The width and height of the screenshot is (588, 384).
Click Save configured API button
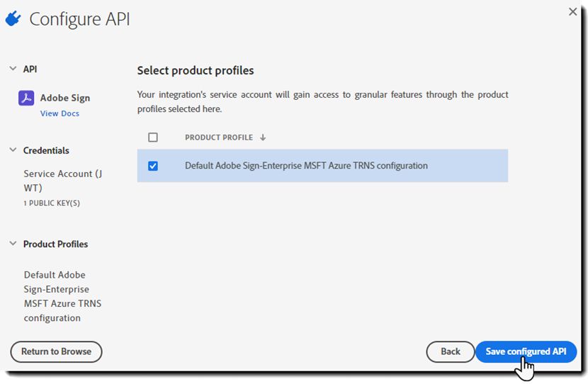(x=526, y=351)
